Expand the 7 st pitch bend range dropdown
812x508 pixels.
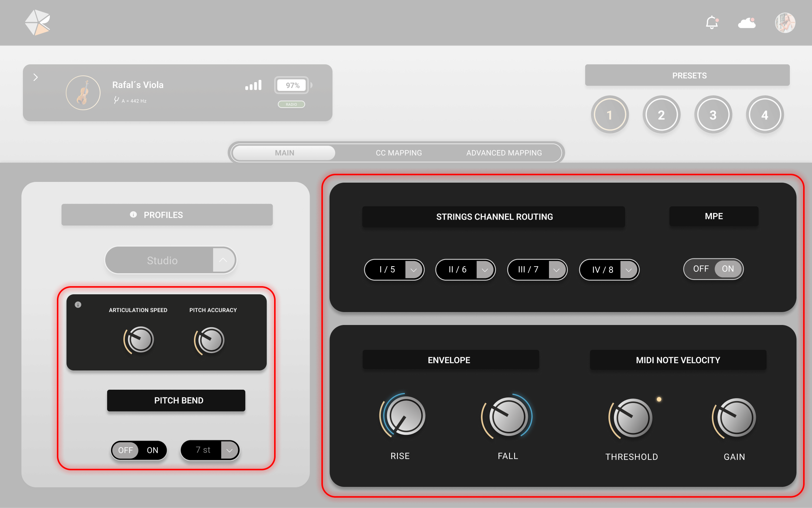click(229, 450)
